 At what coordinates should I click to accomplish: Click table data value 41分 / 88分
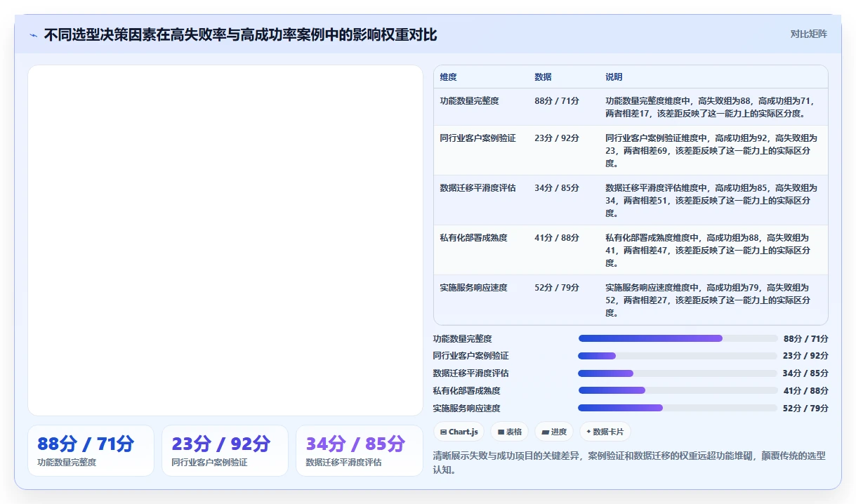click(x=557, y=238)
